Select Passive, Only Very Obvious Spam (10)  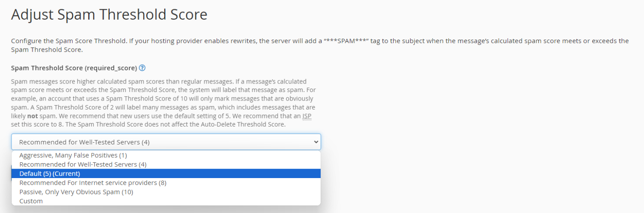coord(166,192)
